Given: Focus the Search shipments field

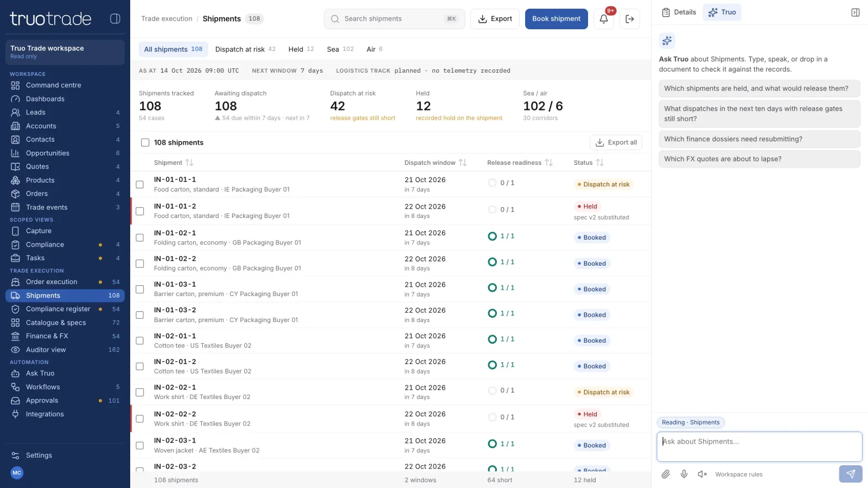Looking at the screenshot, I should point(394,19).
